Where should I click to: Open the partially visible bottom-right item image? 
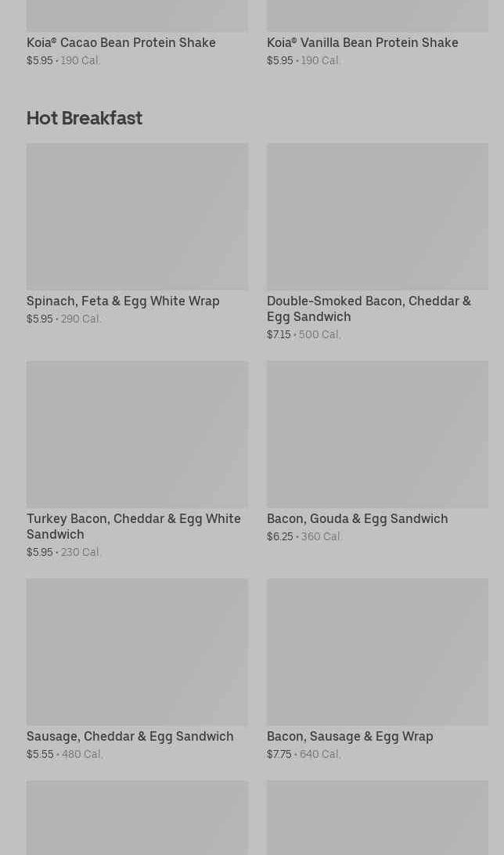click(x=377, y=817)
